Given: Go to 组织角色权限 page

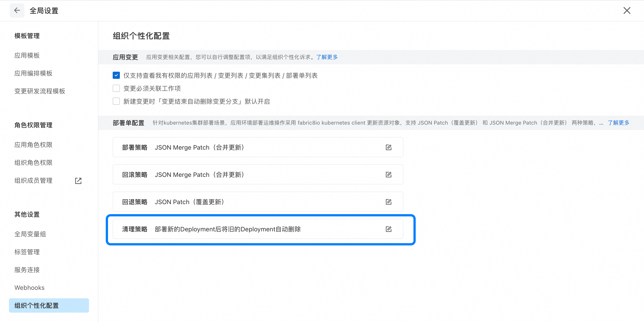Looking at the screenshot, I should [x=33, y=163].
